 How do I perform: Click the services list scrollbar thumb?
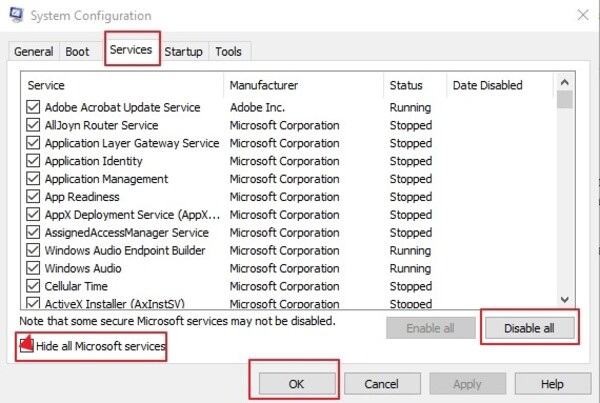[565, 100]
